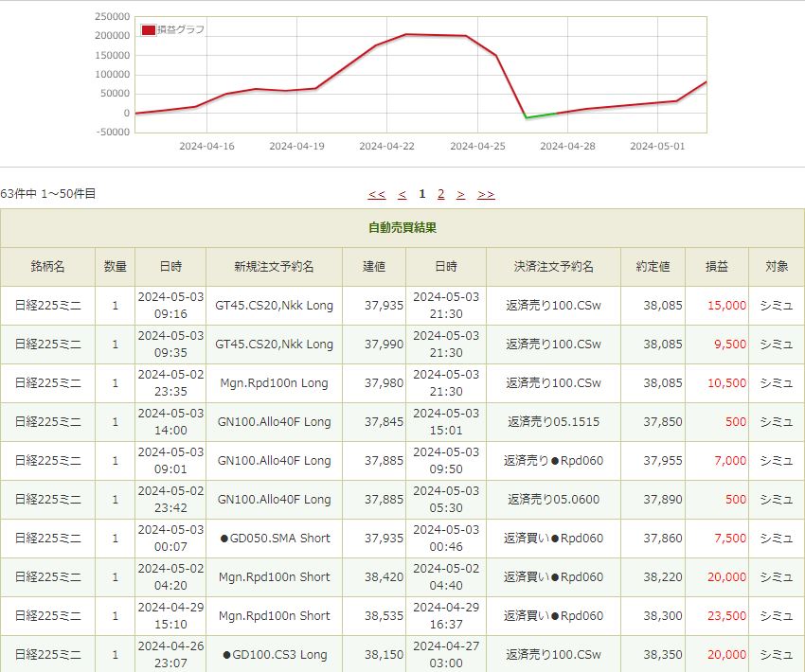Click execution price 37,860
Image resolution: width=805 pixels, height=672 pixels.
tap(663, 539)
